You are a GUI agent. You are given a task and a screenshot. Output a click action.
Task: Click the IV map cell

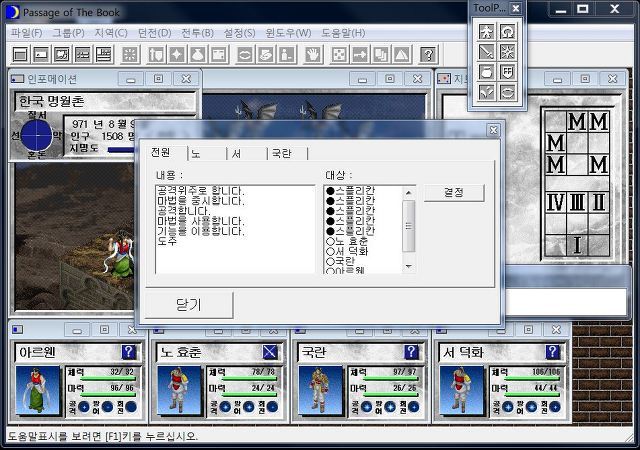556,202
